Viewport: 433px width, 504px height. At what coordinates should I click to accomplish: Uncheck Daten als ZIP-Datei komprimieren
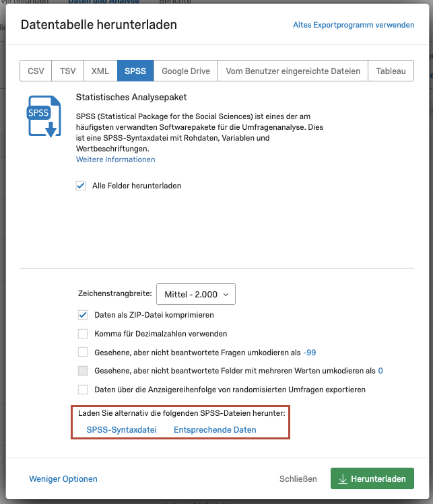[83, 315]
